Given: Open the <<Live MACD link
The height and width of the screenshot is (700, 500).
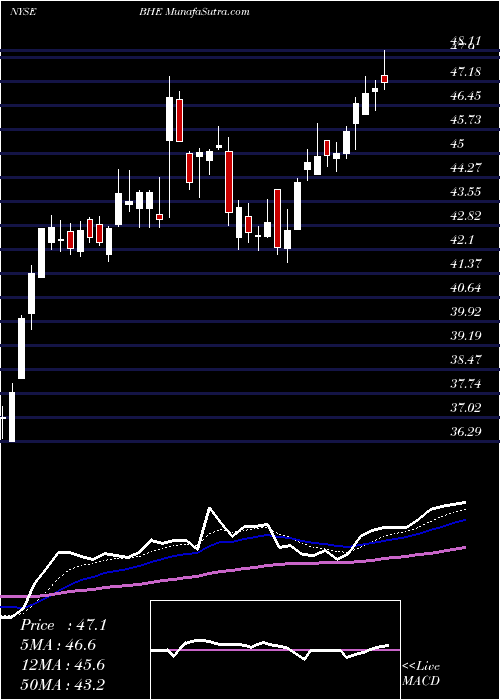Looking at the screenshot, I should [x=421, y=674].
